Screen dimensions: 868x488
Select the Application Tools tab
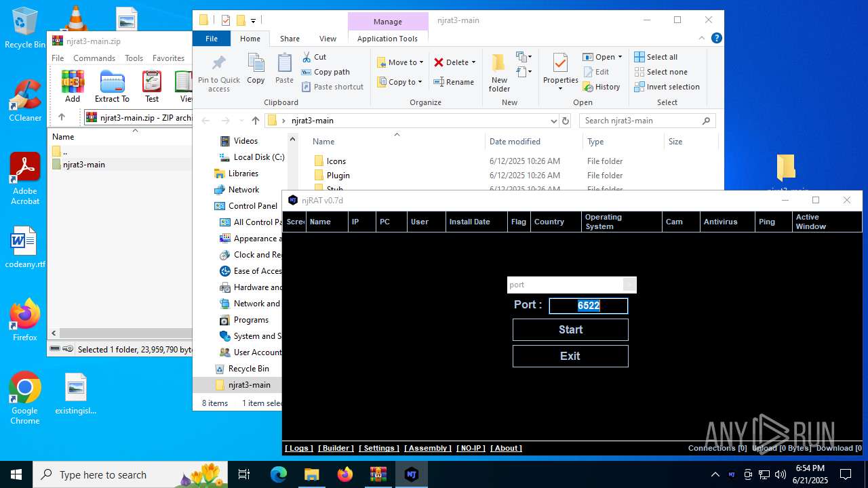click(x=387, y=39)
